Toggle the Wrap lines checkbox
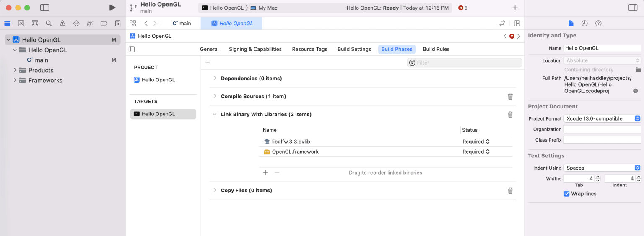Viewport: 644px width, 236px height. (x=567, y=194)
